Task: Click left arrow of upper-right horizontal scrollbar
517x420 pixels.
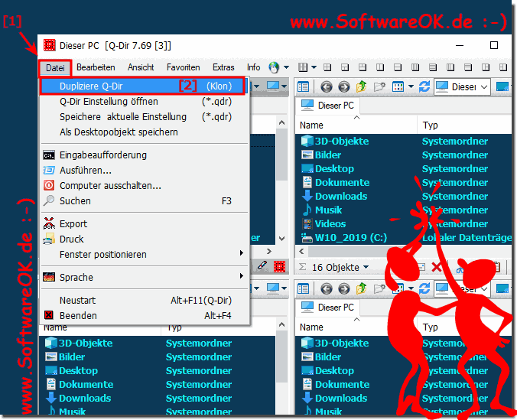Action: [301, 252]
